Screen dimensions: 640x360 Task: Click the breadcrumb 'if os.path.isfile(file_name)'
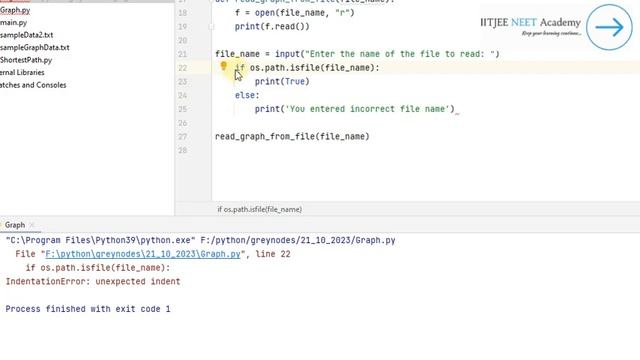[x=260, y=209]
